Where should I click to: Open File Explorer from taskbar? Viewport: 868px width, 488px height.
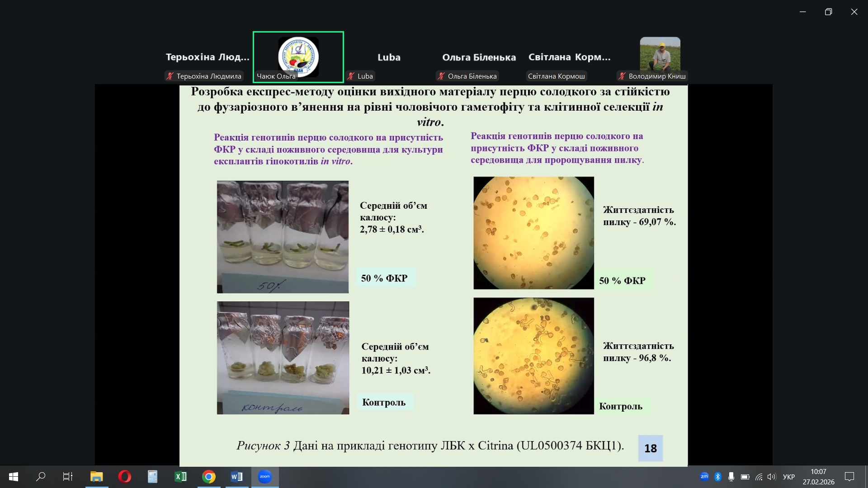tap(96, 477)
